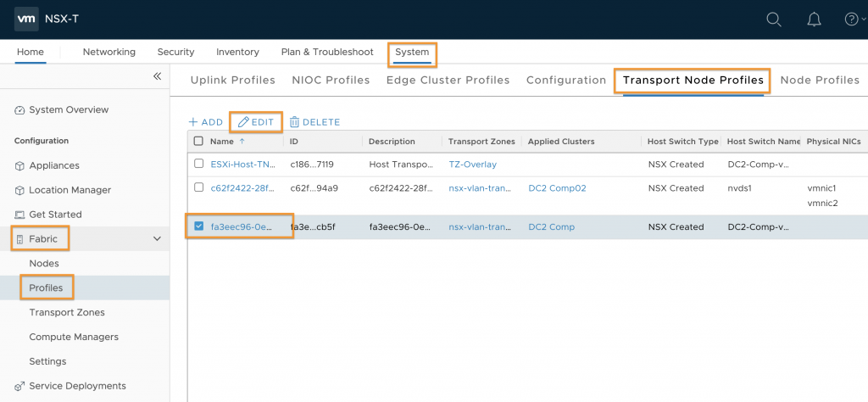The width and height of the screenshot is (868, 402).
Task: Toggle the select-all header checkbox
Action: [198, 141]
